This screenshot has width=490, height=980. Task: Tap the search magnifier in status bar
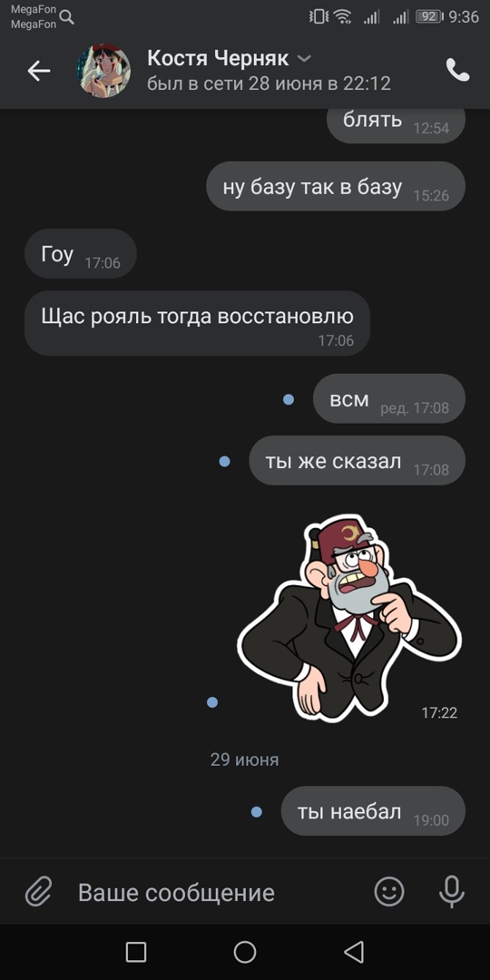point(67,17)
